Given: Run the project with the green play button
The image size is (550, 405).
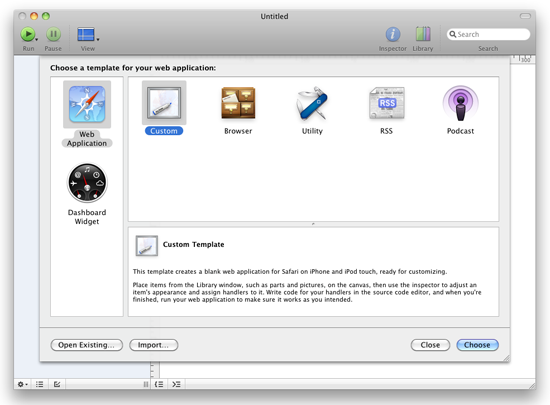Looking at the screenshot, I should 27,34.
